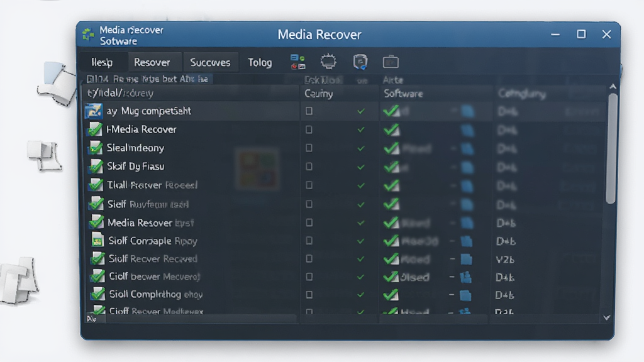644x362 pixels.
Task: Click the Media Recover app logo icon
Action: click(88, 35)
